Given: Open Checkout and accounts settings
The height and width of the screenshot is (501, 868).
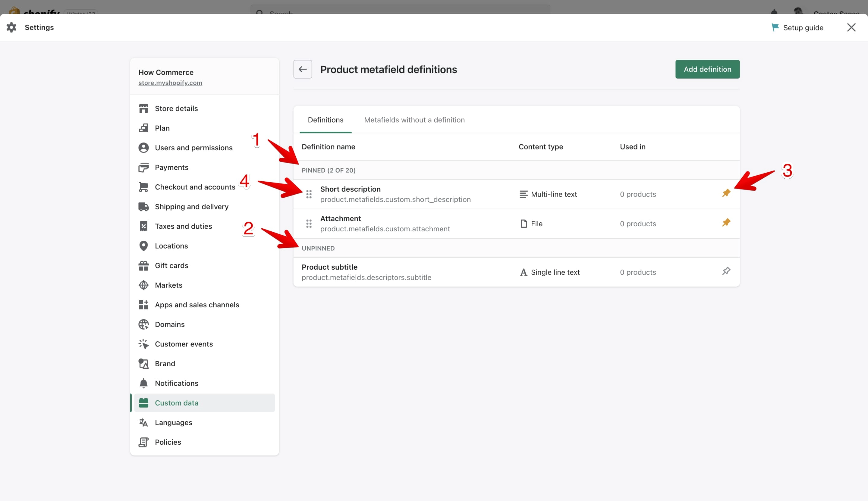Looking at the screenshot, I should click(204, 187).
